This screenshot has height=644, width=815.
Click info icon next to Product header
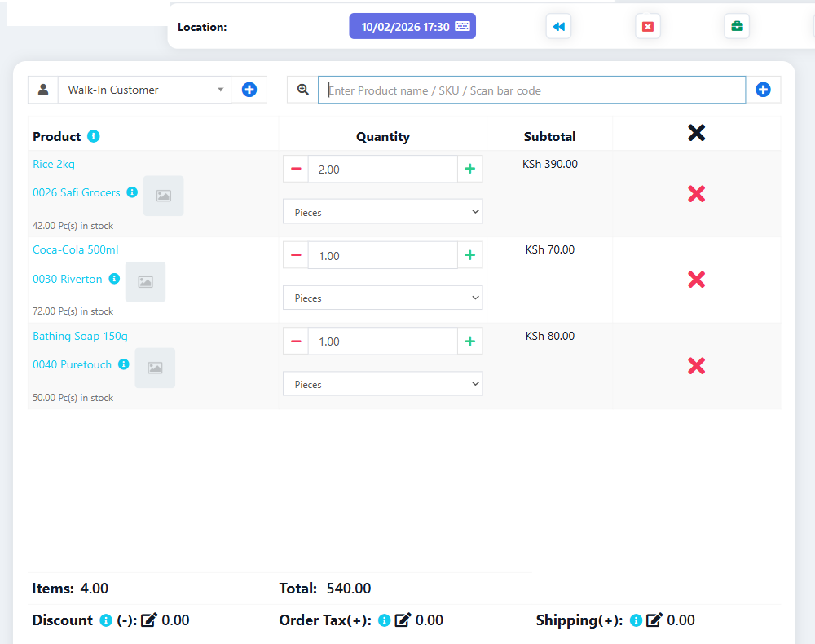(94, 136)
